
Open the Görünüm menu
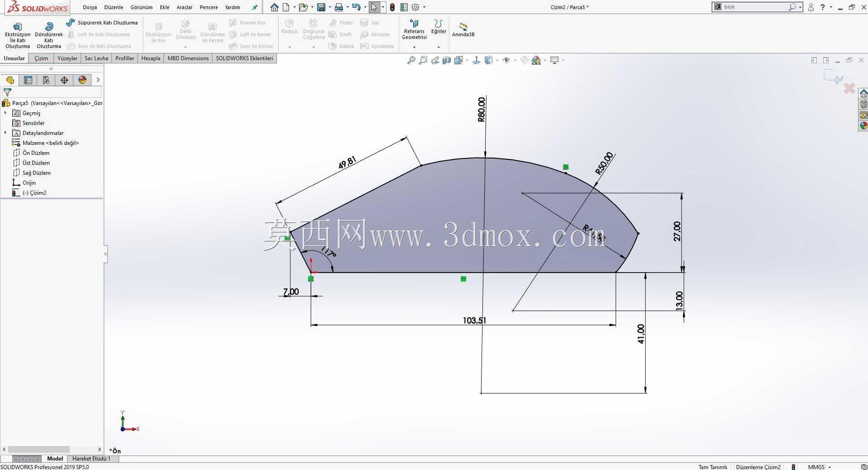141,7
